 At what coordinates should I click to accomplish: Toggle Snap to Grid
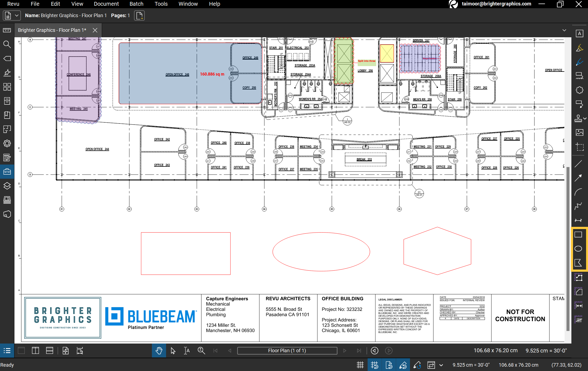[x=375, y=365]
